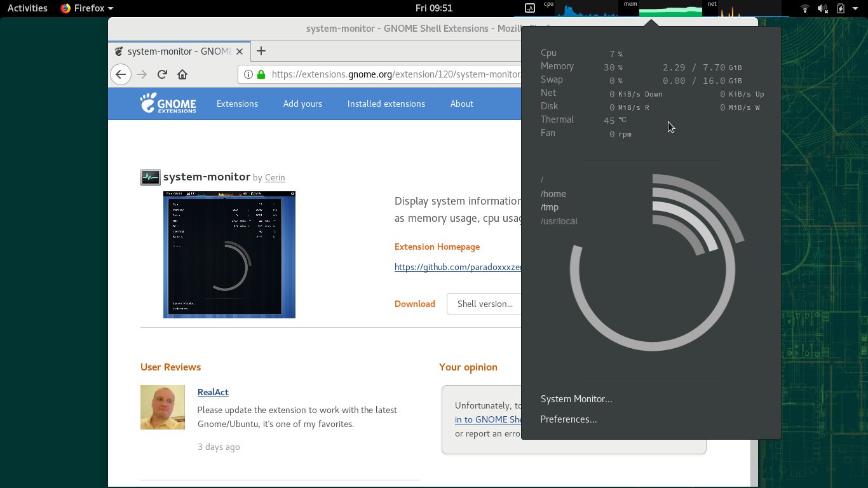Open the github.com/paradoxxxzer homepage link
This screenshot has width=868, height=488.
(458, 267)
